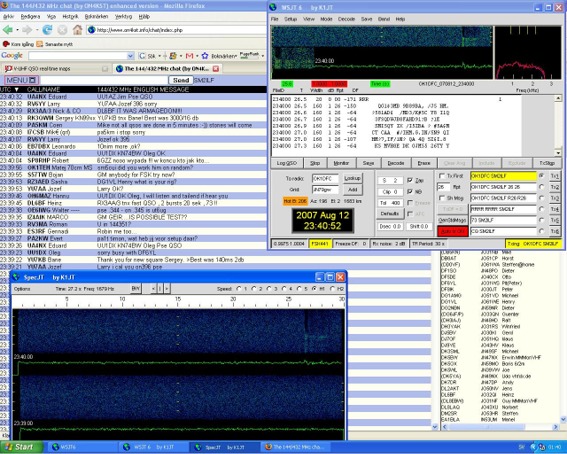Click the To radio callsign field
Viewport: 567px width, 454px height.
pyautogui.click(x=325, y=178)
